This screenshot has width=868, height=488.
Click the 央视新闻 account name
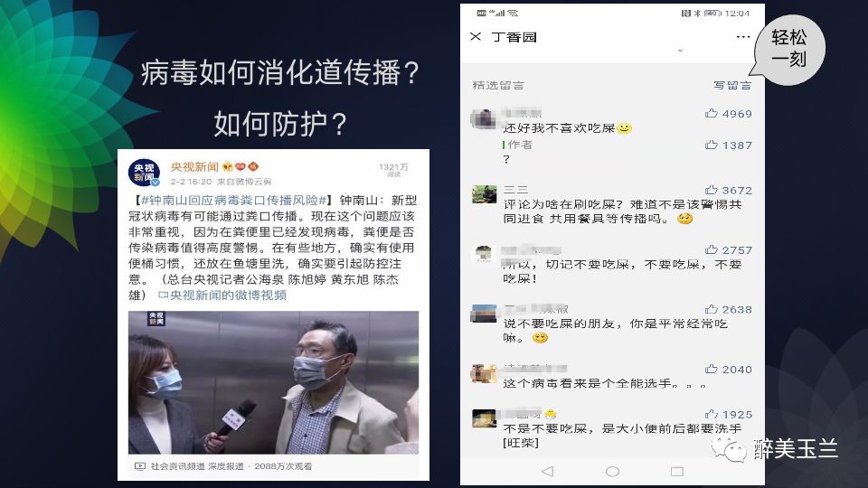(x=194, y=166)
